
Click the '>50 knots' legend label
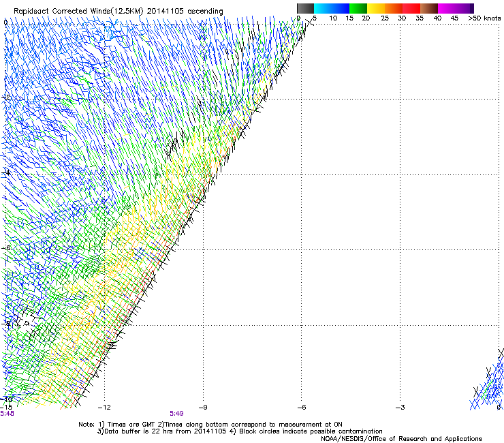pyautogui.click(x=484, y=18)
